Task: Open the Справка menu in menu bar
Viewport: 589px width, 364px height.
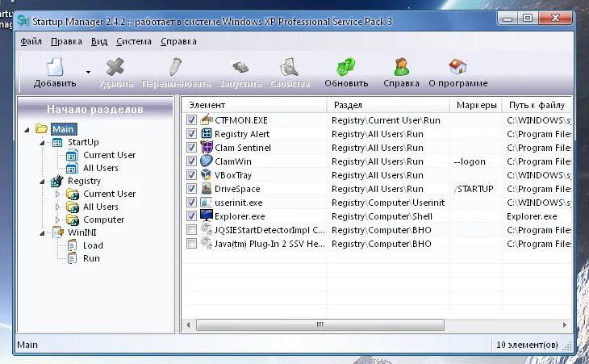Action: [x=178, y=41]
